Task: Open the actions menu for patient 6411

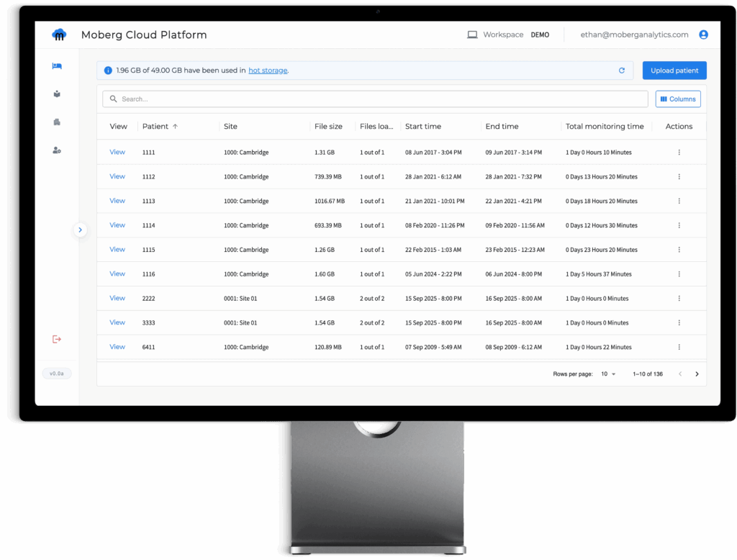Action: [679, 346]
